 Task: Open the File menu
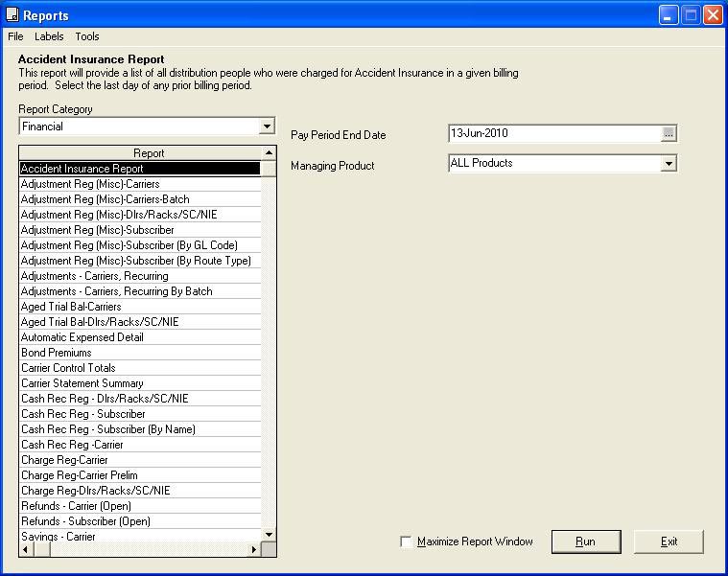(x=15, y=36)
